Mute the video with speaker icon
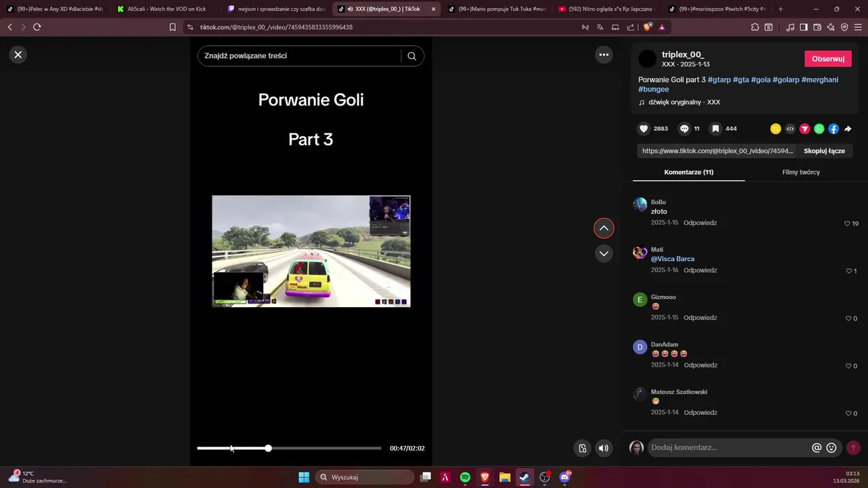Screen dimensions: 868x488 pyautogui.click(x=604, y=448)
